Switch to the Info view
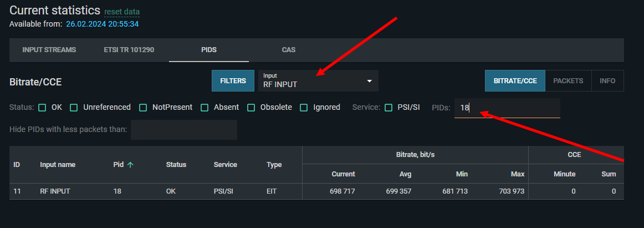Image resolution: width=644 pixels, height=228 pixels. click(x=607, y=81)
